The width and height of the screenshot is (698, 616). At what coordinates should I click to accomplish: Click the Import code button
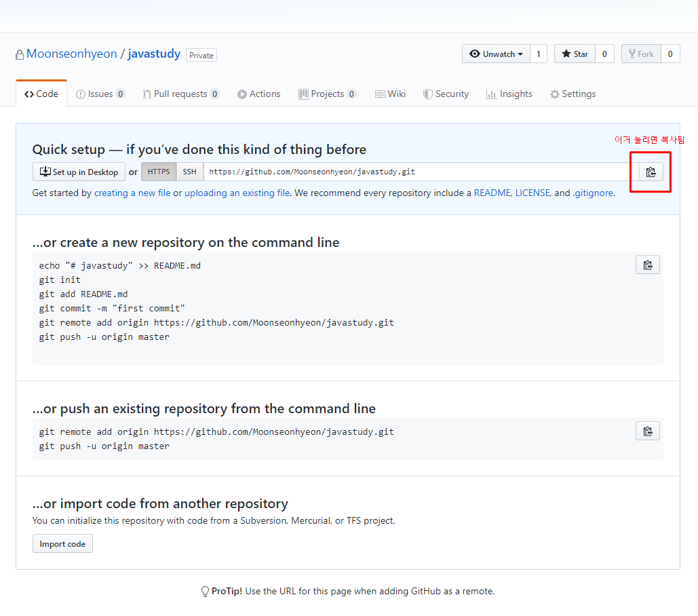click(x=62, y=544)
